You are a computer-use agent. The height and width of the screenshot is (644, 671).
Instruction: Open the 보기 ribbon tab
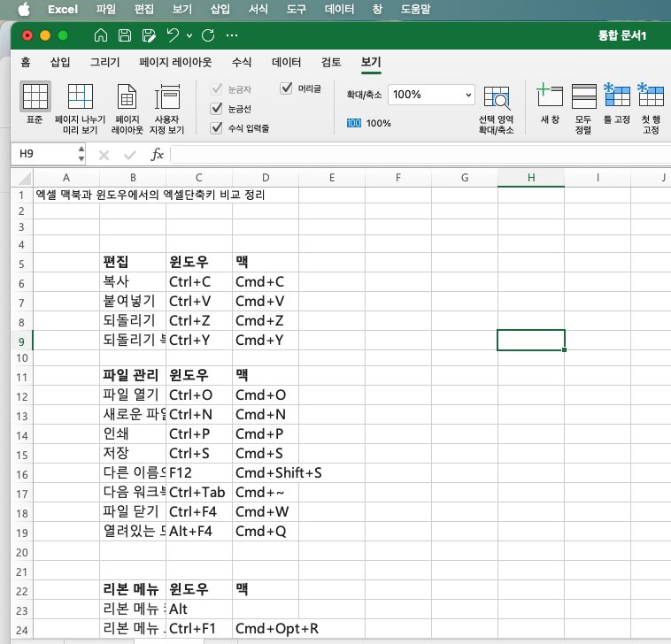371,63
